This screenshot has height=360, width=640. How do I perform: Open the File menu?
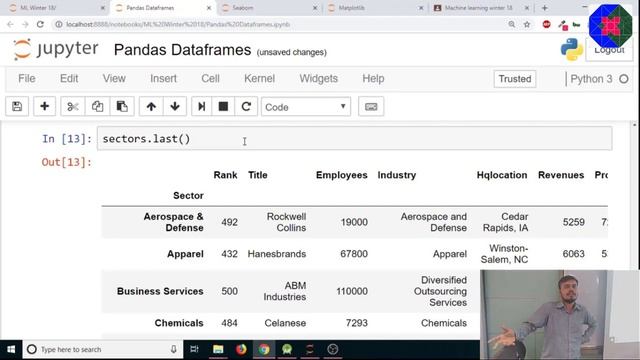(27, 78)
